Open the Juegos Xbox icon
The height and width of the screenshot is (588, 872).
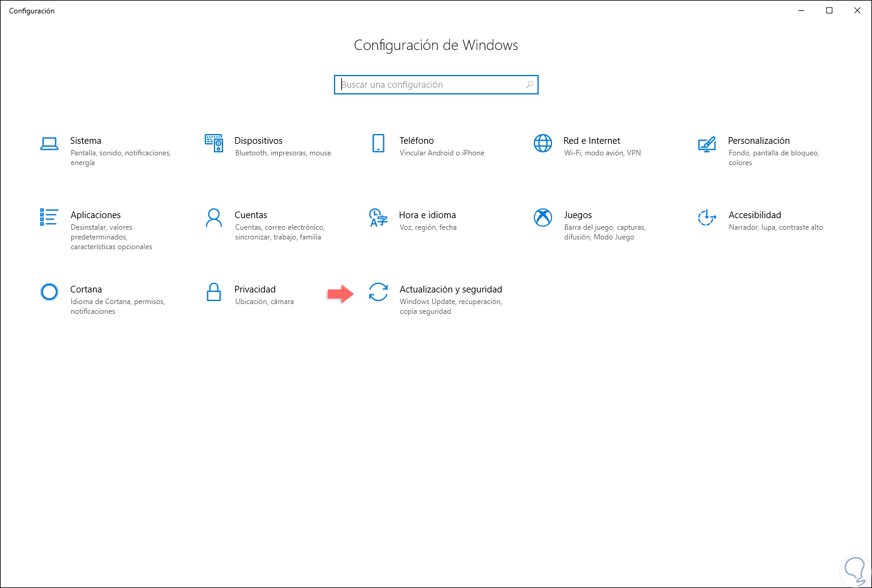pos(543,218)
